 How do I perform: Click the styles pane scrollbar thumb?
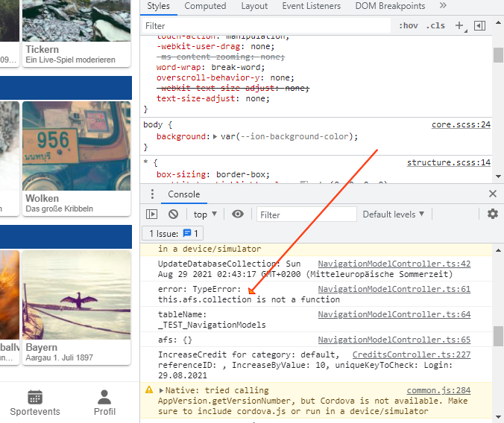[498, 55]
